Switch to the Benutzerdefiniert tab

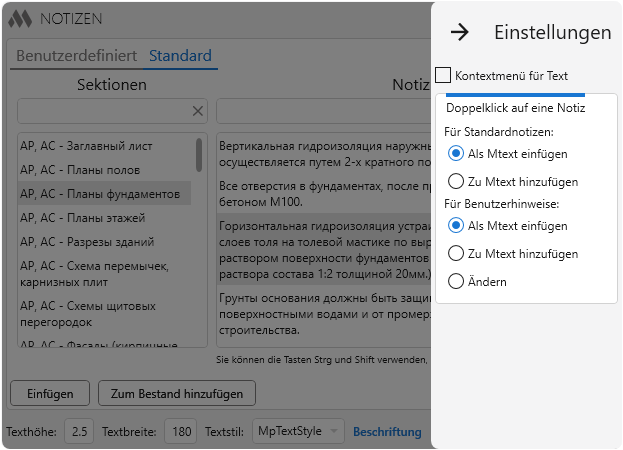point(76,56)
